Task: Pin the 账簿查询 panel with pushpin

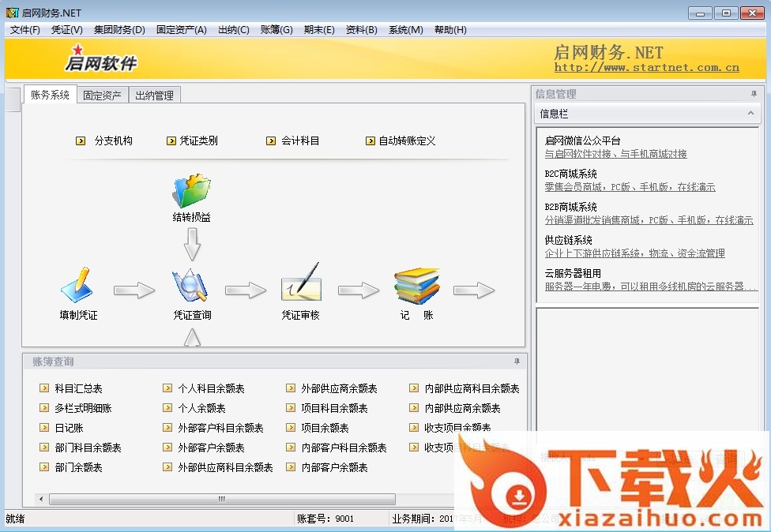Action: pyautogui.click(x=517, y=362)
